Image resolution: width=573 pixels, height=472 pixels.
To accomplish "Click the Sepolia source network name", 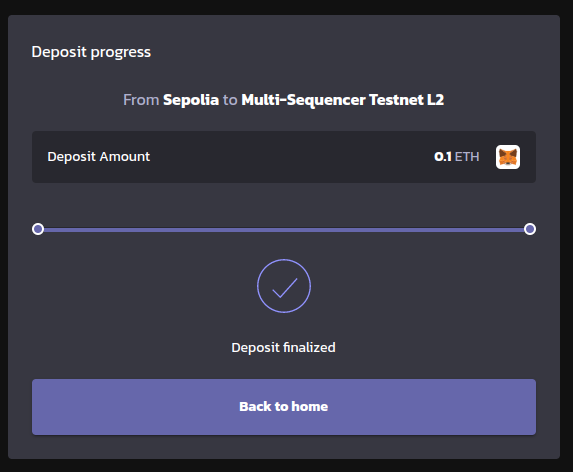I will click(191, 100).
